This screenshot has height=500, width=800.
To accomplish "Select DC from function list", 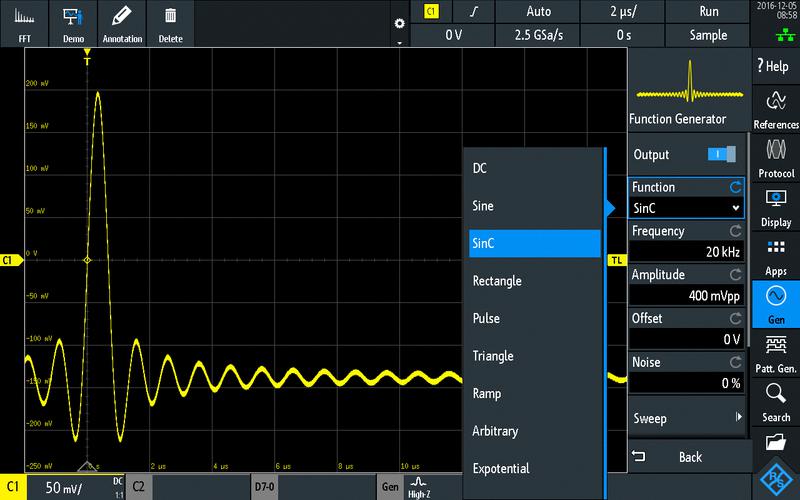I will point(535,168).
